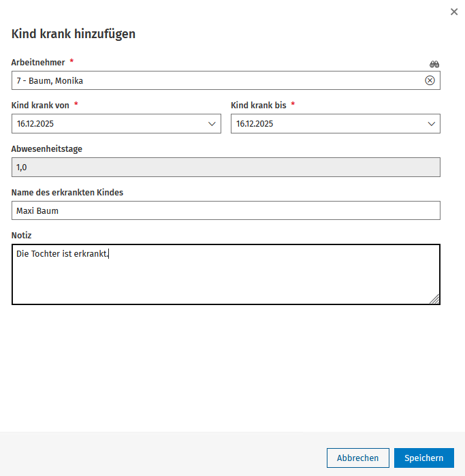The image size is (465, 476).
Task: Open the Kind krank von date dropdown
Action: (212, 124)
